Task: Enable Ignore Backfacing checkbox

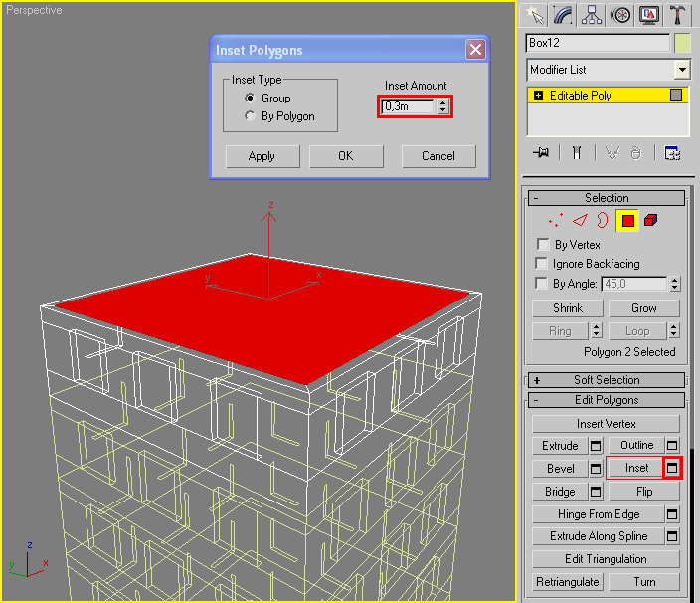Action: click(541, 263)
